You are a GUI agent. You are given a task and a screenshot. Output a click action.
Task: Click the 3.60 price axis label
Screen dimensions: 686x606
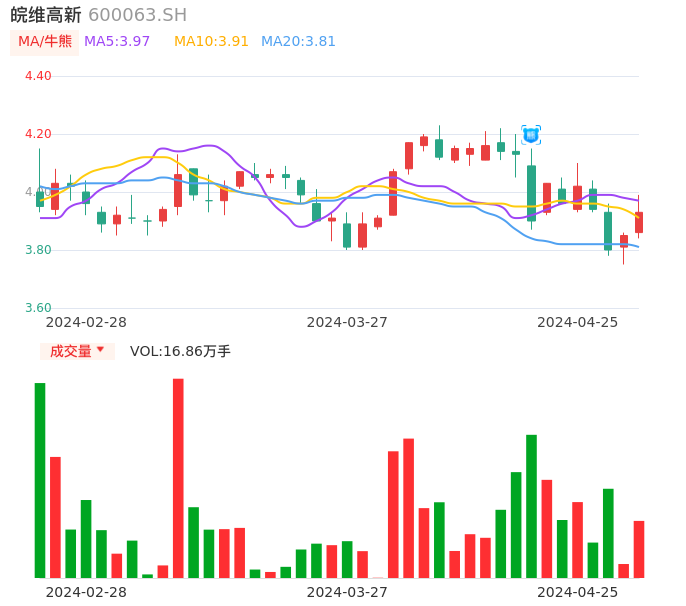38,308
